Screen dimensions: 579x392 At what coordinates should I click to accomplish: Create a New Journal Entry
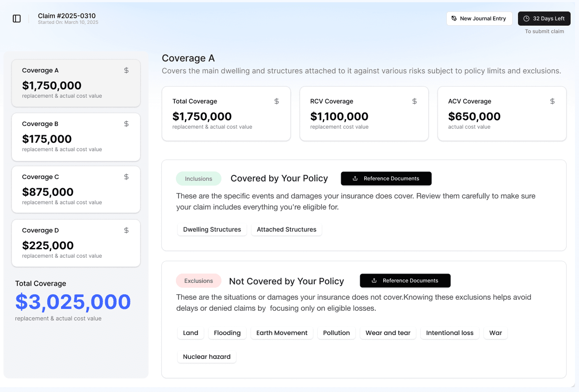click(479, 19)
